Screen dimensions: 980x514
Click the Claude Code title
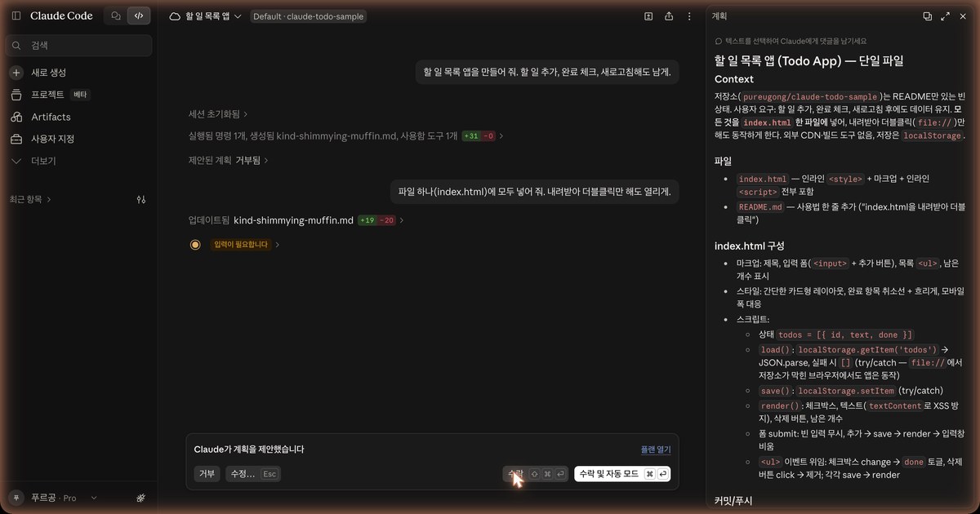pos(63,16)
